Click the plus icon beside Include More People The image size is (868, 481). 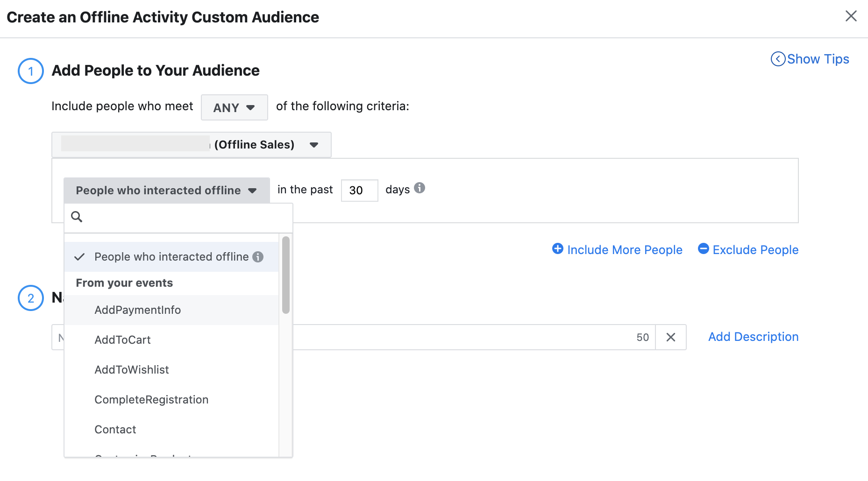558,249
